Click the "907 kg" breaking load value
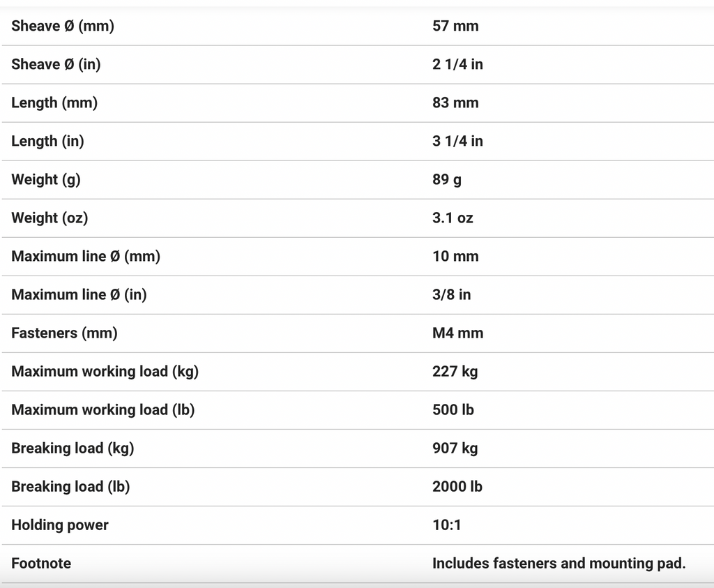The width and height of the screenshot is (714, 588). [x=455, y=448]
